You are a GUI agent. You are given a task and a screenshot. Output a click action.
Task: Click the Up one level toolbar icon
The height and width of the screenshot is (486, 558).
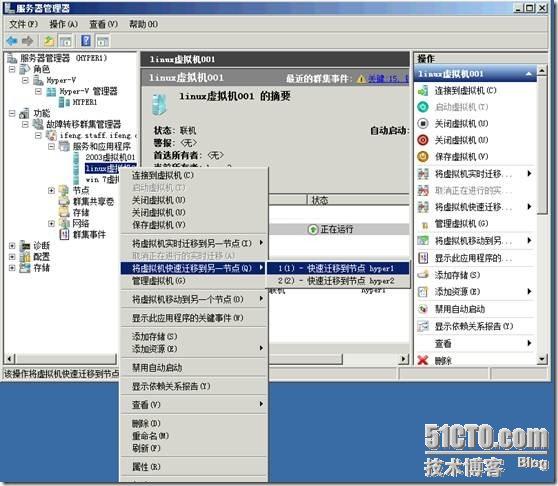[48, 41]
